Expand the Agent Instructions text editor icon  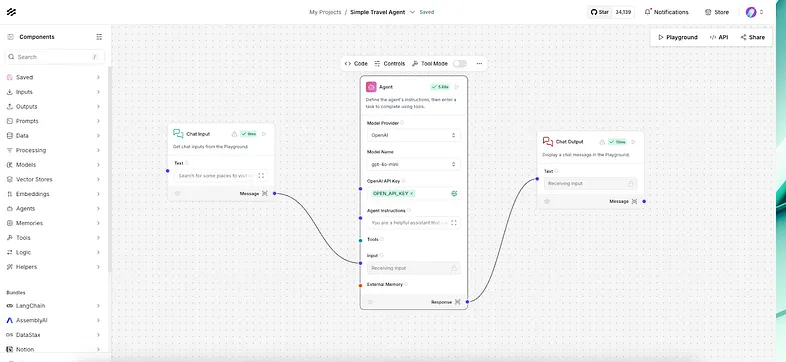point(454,223)
